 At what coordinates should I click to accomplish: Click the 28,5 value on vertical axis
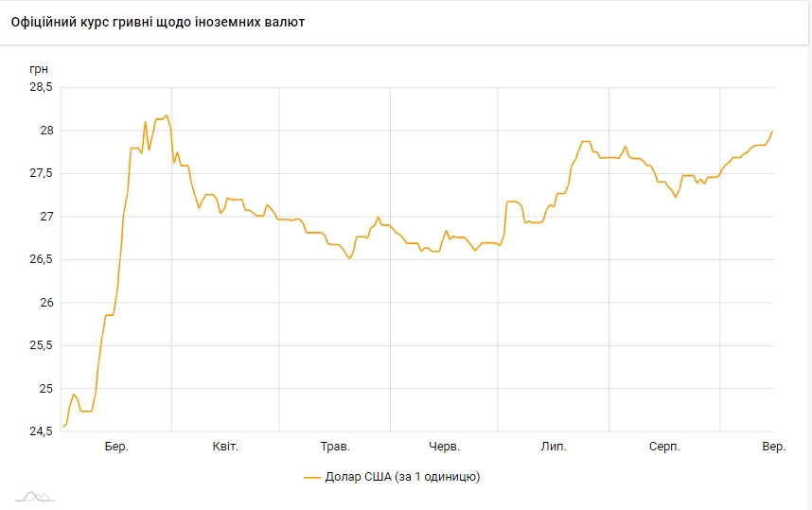(41, 88)
